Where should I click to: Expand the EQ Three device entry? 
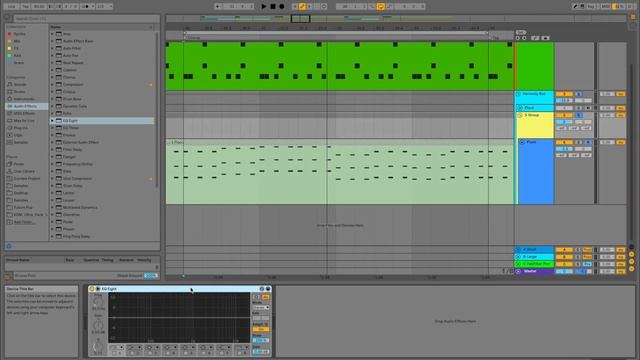pyautogui.click(x=52, y=128)
